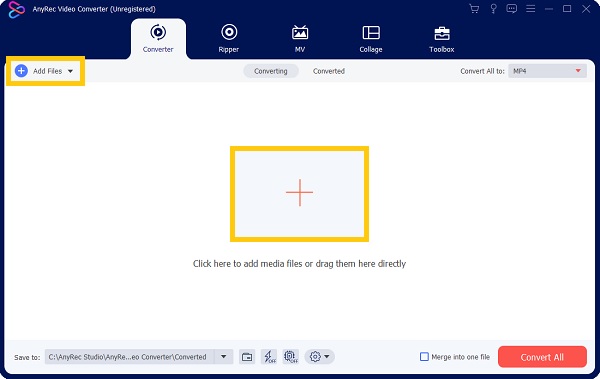Toggle hardware acceleration chip icon
The width and height of the screenshot is (600, 379).
(291, 357)
